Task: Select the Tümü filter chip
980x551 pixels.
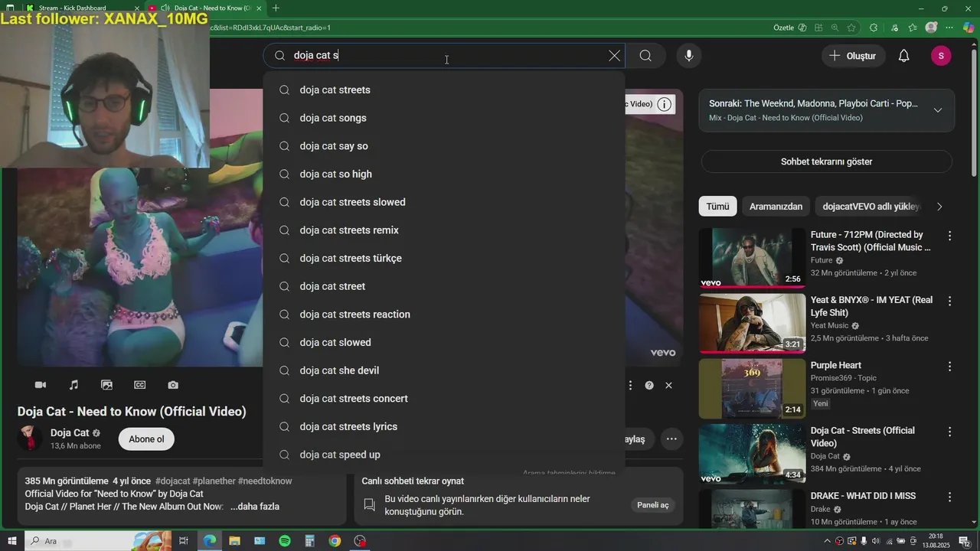Action: (x=718, y=207)
